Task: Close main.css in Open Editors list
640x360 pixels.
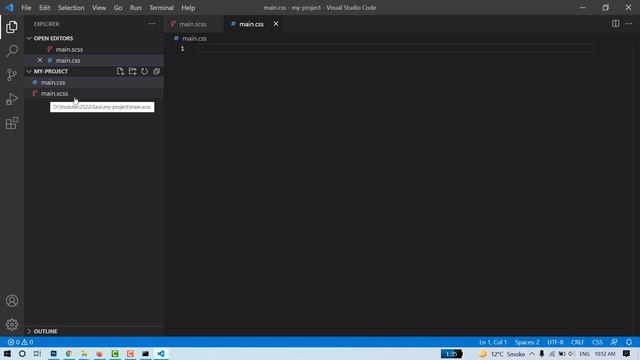Action: (40, 60)
